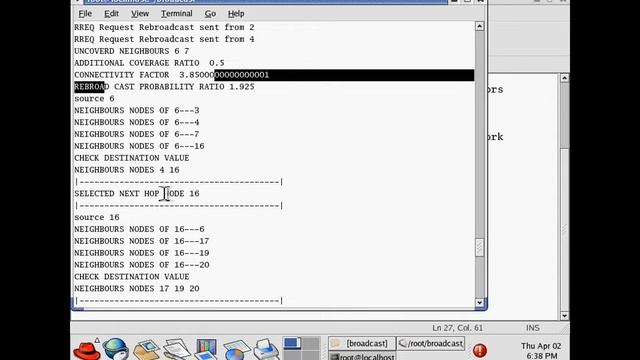Switch to the [broadcast] taskbar window

click(362, 344)
